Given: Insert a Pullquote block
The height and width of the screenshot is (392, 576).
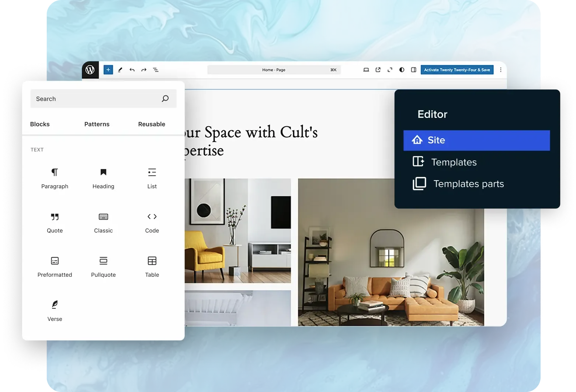Looking at the screenshot, I should (103, 266).
